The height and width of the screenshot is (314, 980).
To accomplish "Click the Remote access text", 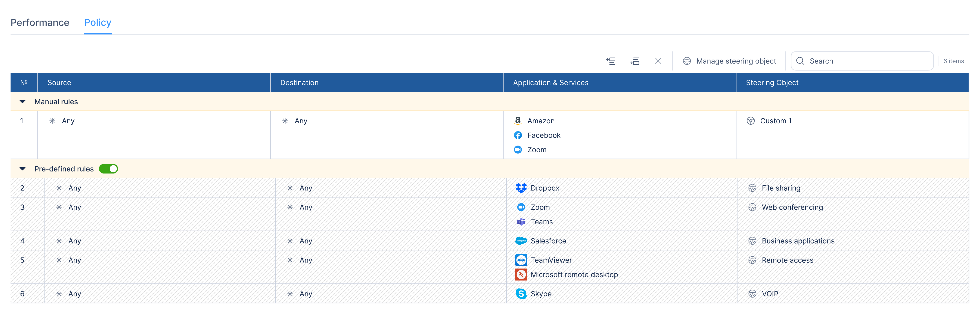I will coord(787,260).
